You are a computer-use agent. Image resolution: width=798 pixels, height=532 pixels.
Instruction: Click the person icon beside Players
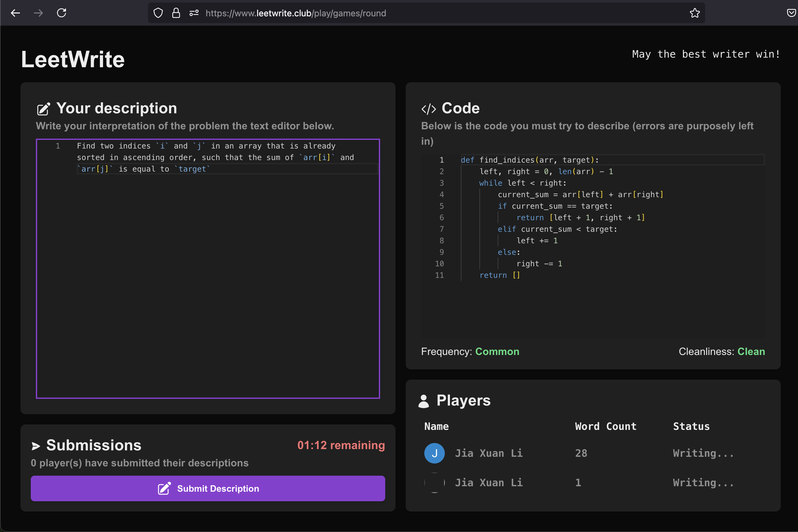(x=424, y=401)
